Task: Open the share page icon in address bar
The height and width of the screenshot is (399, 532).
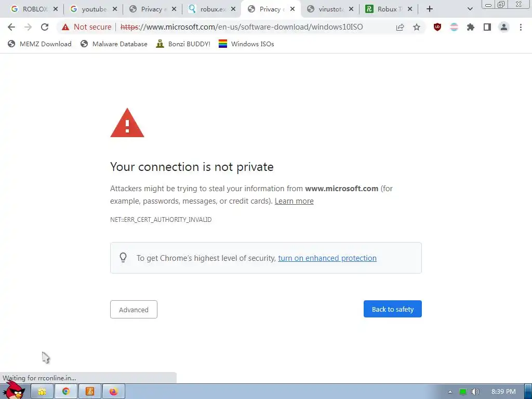Action: [x=400, y=27]
